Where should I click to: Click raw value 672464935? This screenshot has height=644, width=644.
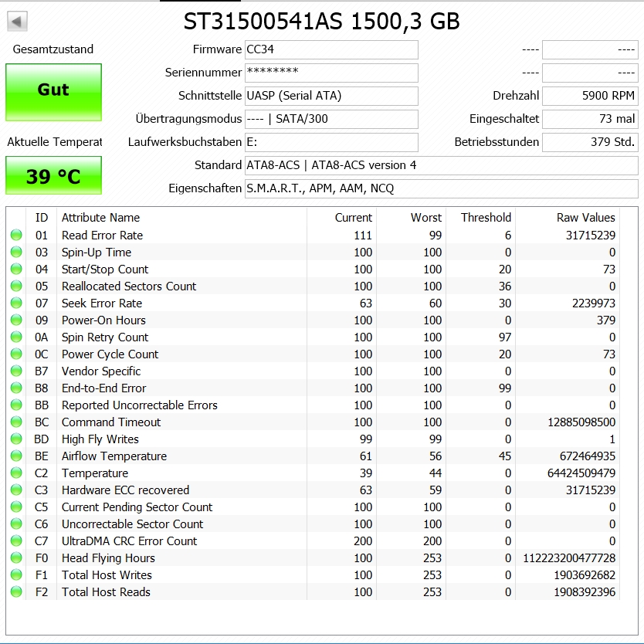tap(588, 456)
